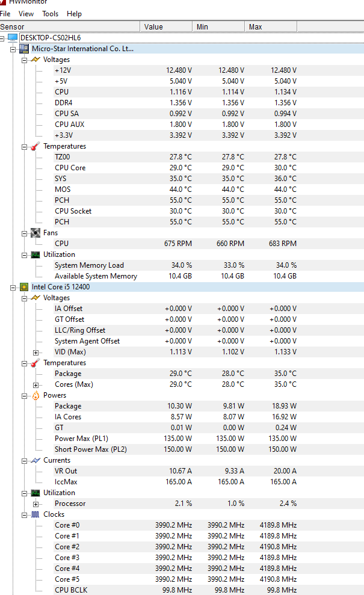Expand the VID (Max) entry
364x595 pixels.
[x=36, y=352]
